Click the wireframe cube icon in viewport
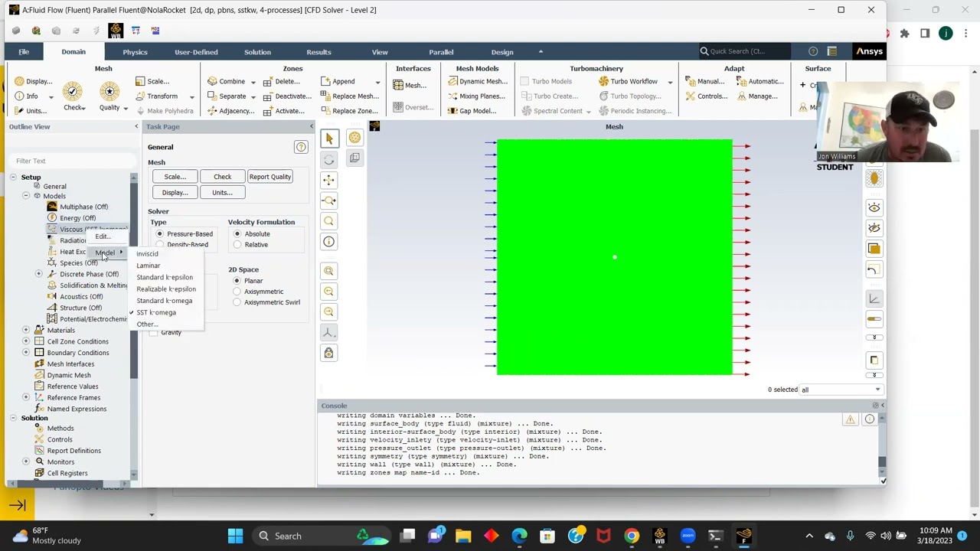 354,158
